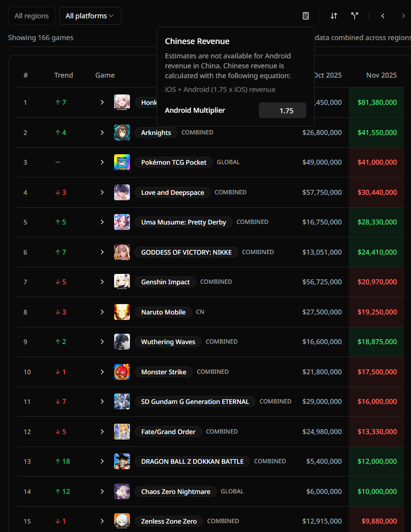
Task: Expand the Dragon Ball Z Dokkan row
Action: (x=102, y=461)
